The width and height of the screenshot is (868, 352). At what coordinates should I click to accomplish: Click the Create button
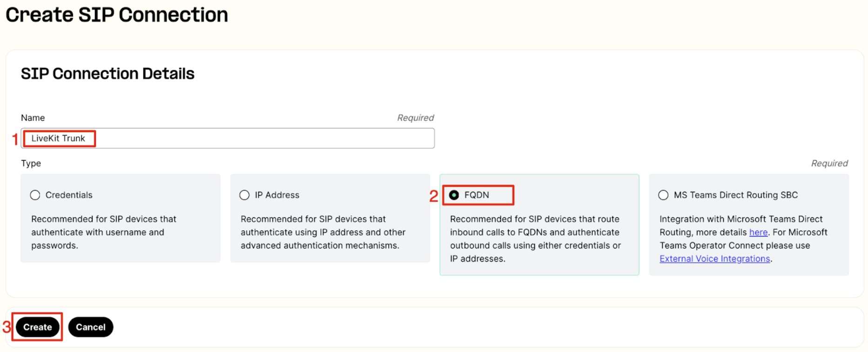click(x=38, y=327)
